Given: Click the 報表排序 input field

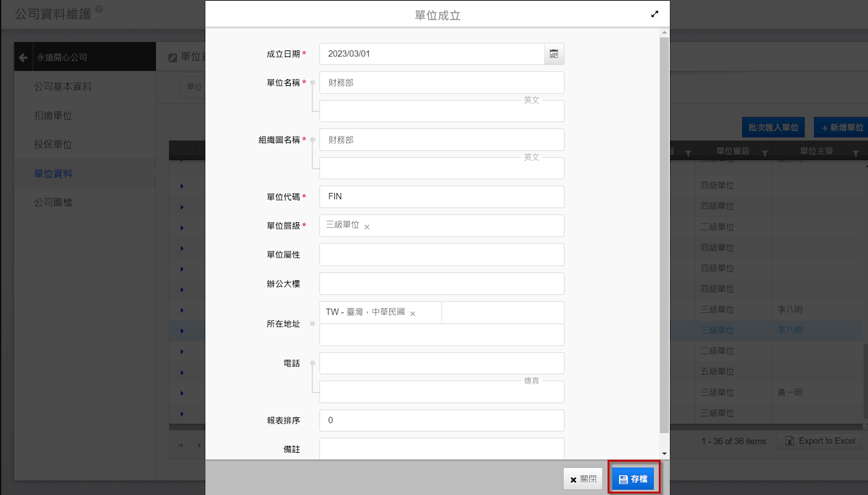Looking at the screenshot, I should click(441, 420).
